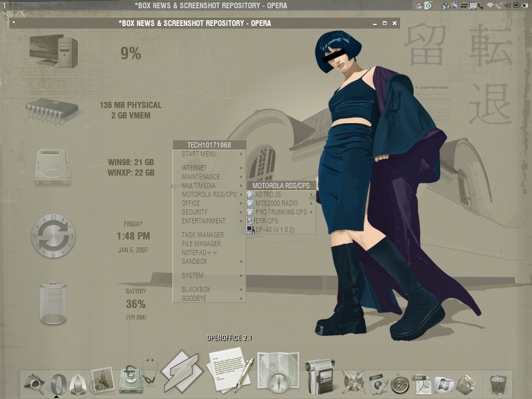532x399 pixels.
Task: Launch Opera from the dock
Action: pos(58,384)
